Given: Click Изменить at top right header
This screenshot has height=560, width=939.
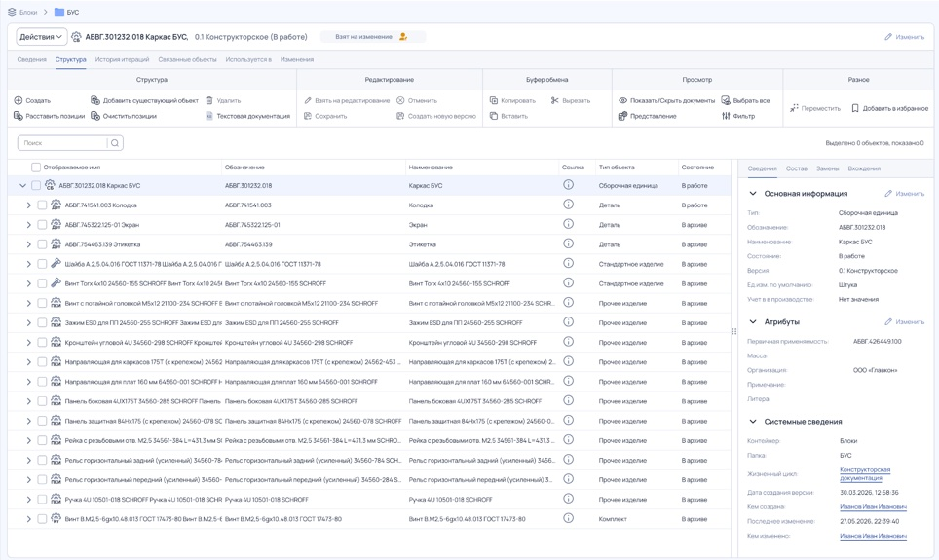Looking at the screenshot, I should pos(904,37).
